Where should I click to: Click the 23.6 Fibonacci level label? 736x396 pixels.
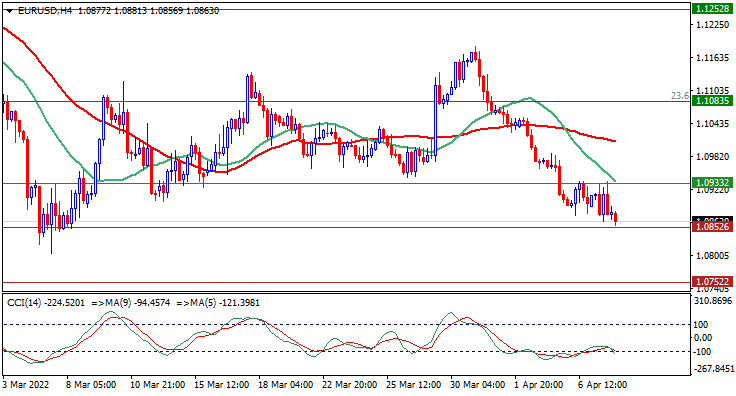click(x=680, y=96)
